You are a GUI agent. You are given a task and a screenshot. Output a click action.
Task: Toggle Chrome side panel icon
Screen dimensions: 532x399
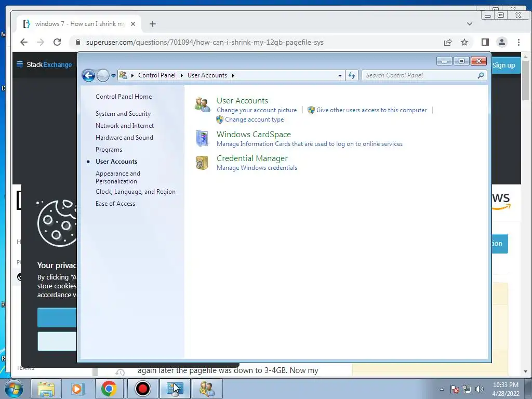[x=485, y=42]
